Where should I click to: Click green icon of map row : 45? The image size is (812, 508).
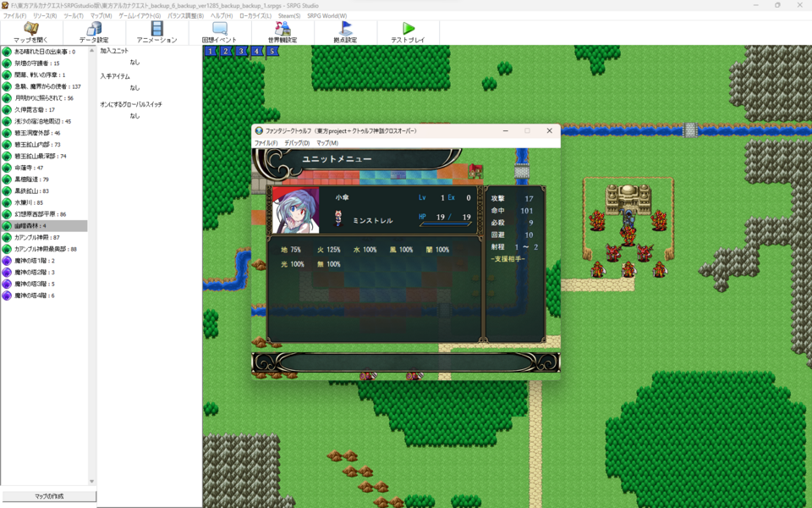coord(7,121)
